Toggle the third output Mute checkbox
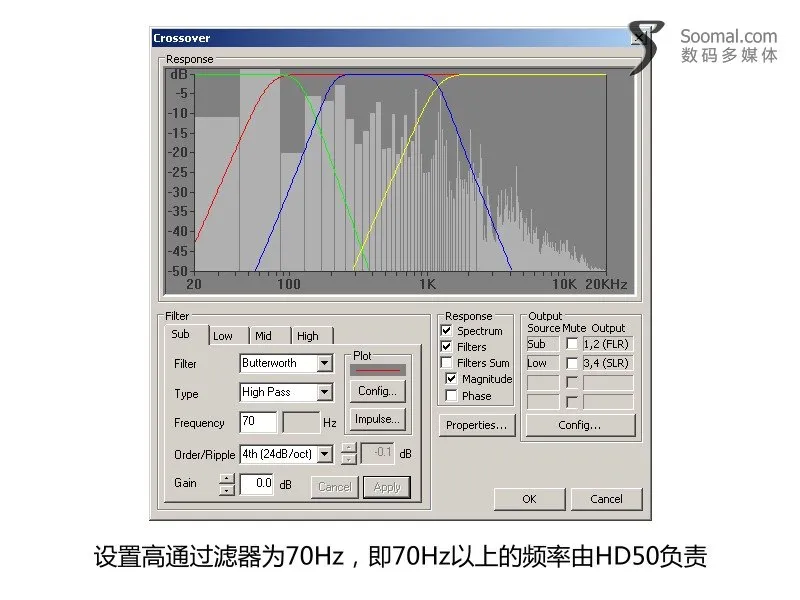The height and width of the screenshot is (600, 800). (x=572, y=382)
